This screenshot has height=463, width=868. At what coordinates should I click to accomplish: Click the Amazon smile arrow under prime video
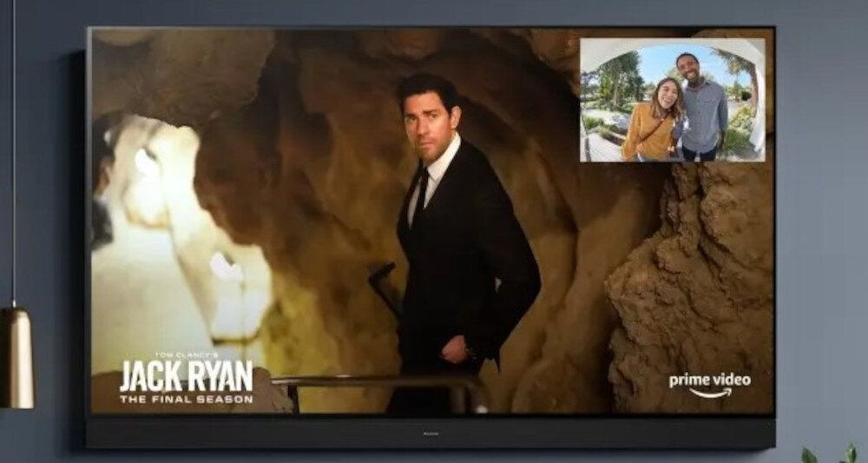(710, 393)
